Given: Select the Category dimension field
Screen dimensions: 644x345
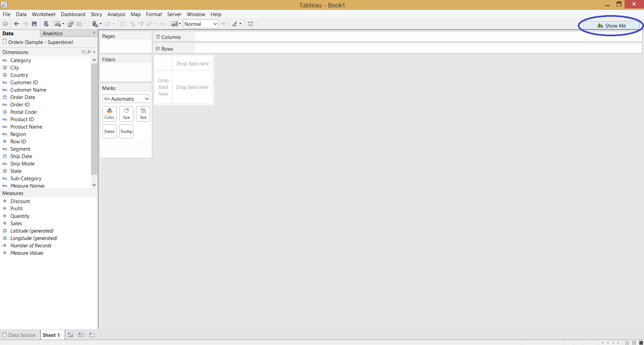Looking at the screenshot, I should tap(20, 60).
